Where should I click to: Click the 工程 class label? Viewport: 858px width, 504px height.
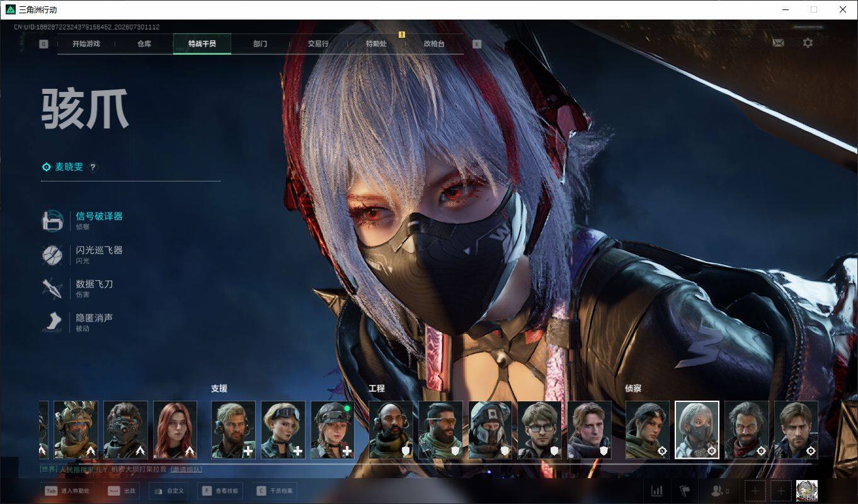click(x=376, y=389)
